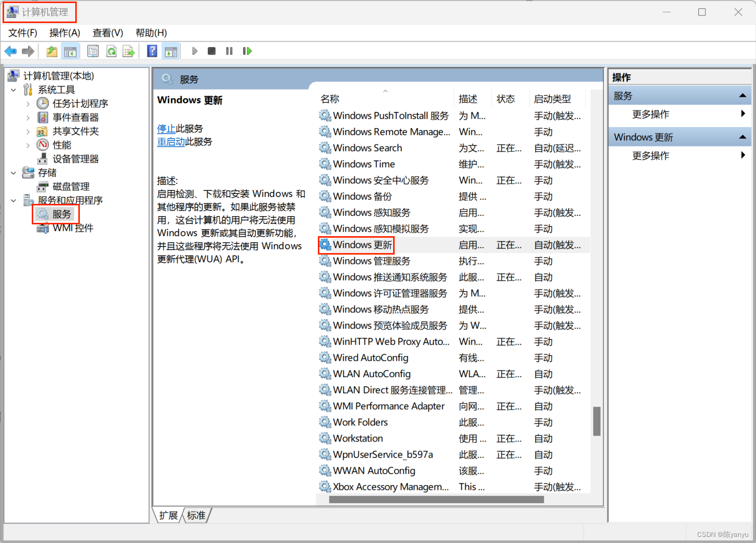Click the 重启动 service link

171,142
